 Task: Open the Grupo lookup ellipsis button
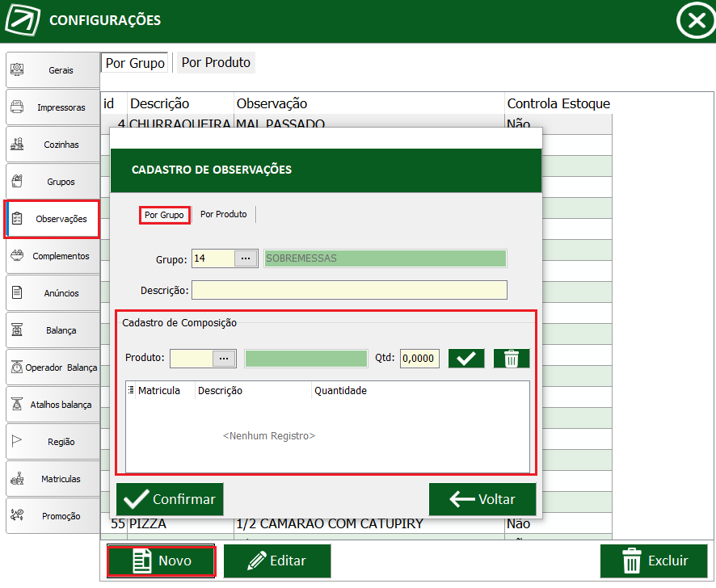coord(246,258)
